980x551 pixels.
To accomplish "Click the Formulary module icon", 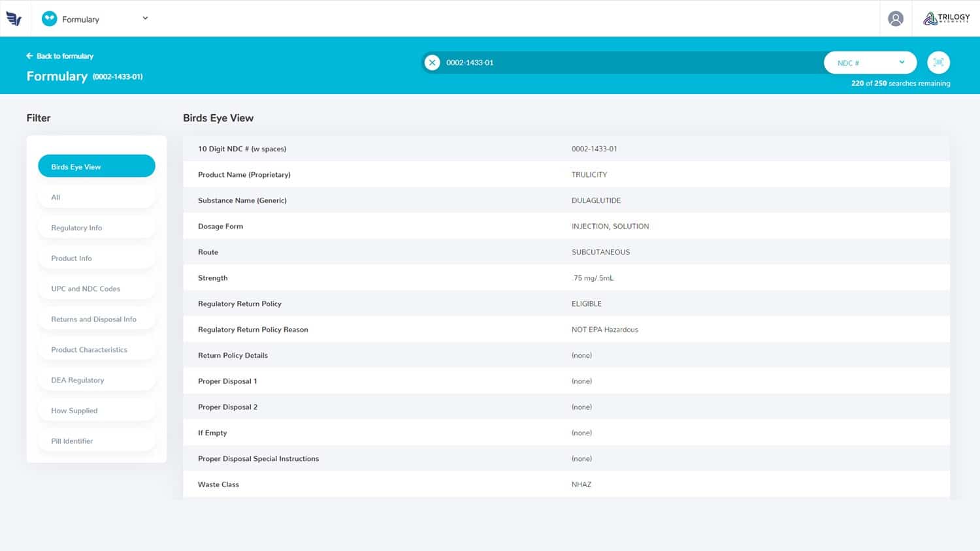I will click(x=49, y=19).
